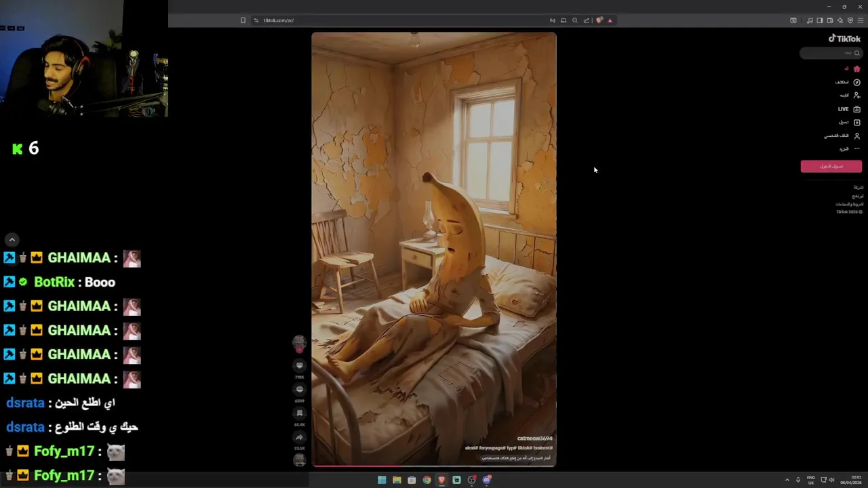
Task: Click the #brainrot hashtag in caption
Action: 544,448
